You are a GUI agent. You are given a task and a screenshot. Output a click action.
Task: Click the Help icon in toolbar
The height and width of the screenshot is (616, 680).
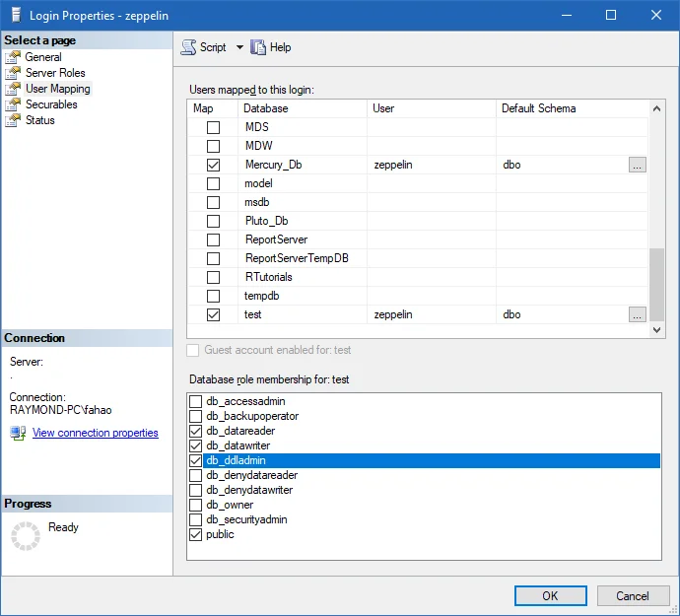click(x=259, y=47)
